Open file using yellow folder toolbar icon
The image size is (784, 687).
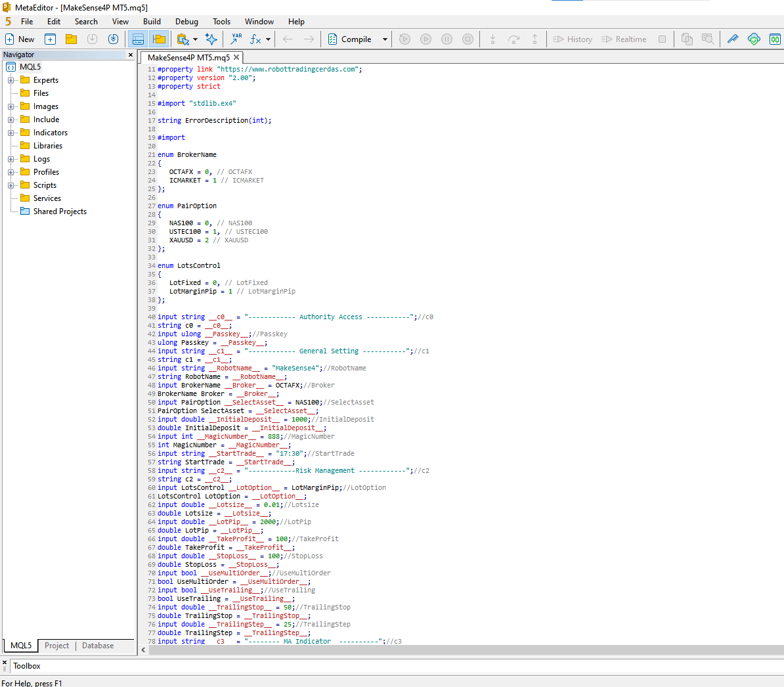pyautogui.click(x=71, y=39)
